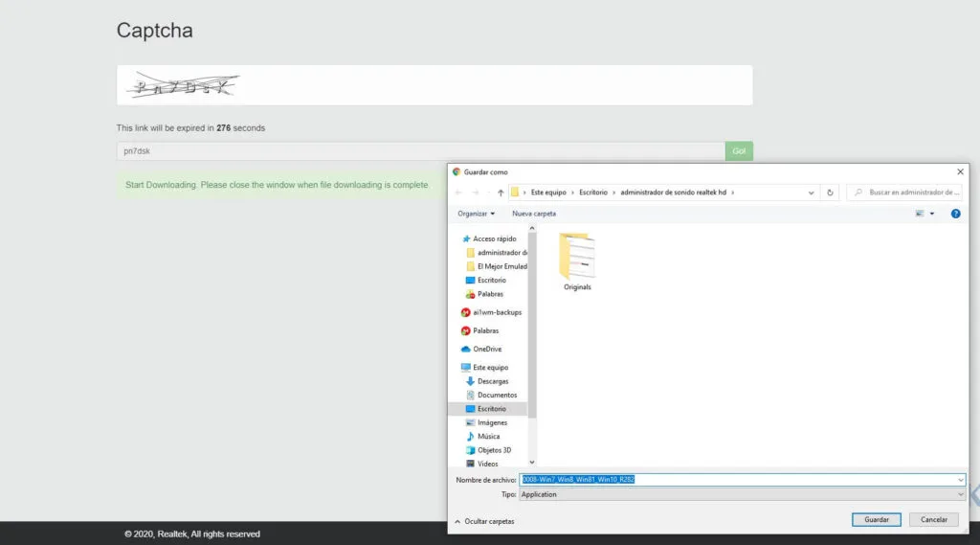Screen dimensions: 980x545
Task: Go to Objetos 3D in the sidebar
Action: (493, 450)
